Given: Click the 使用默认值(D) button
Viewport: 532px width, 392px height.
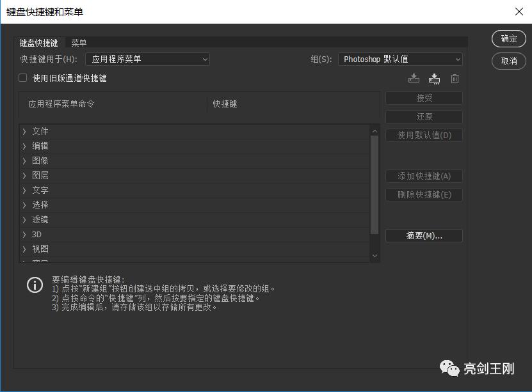Looking at the screenshot, I should 424,135.
